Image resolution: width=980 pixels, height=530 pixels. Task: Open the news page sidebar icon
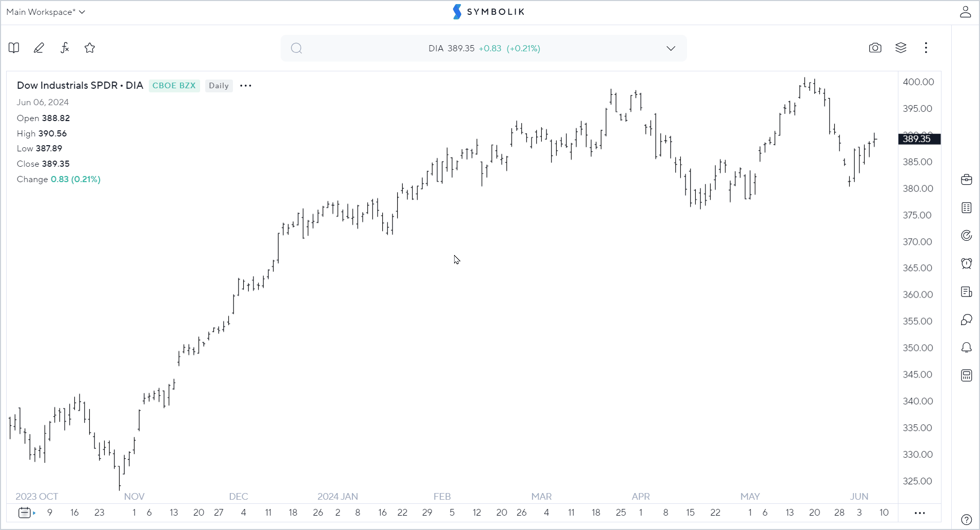967,292
